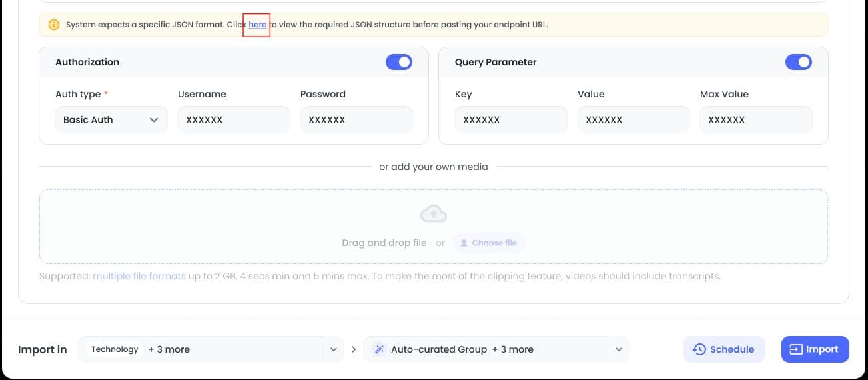Click the right chevron between the Import in dropdowns

coord(354,349)
